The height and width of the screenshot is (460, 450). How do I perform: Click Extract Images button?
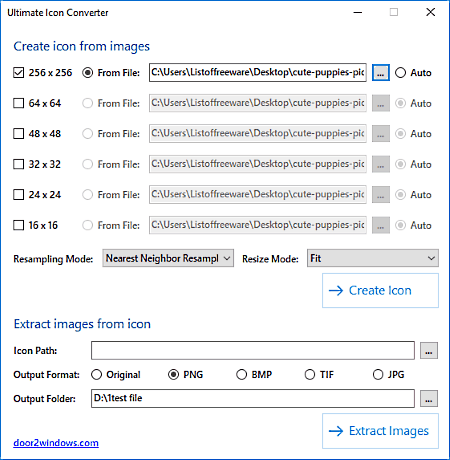pos(380,431)
